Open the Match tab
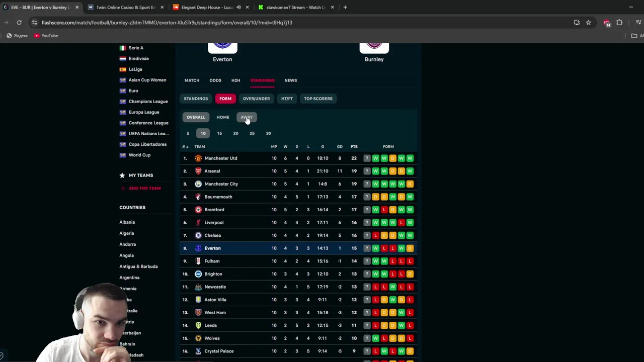This screenshot has width=644, height=362. [x=192, y=80]
